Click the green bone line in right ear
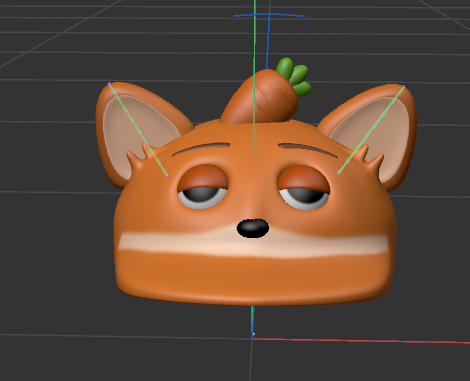The image size is (470, 381). click(371, 130)
